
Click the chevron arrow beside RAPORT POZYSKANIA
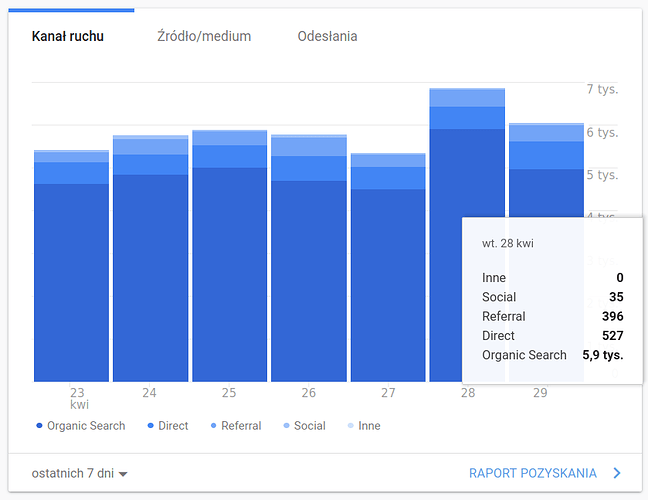point(617,473)
